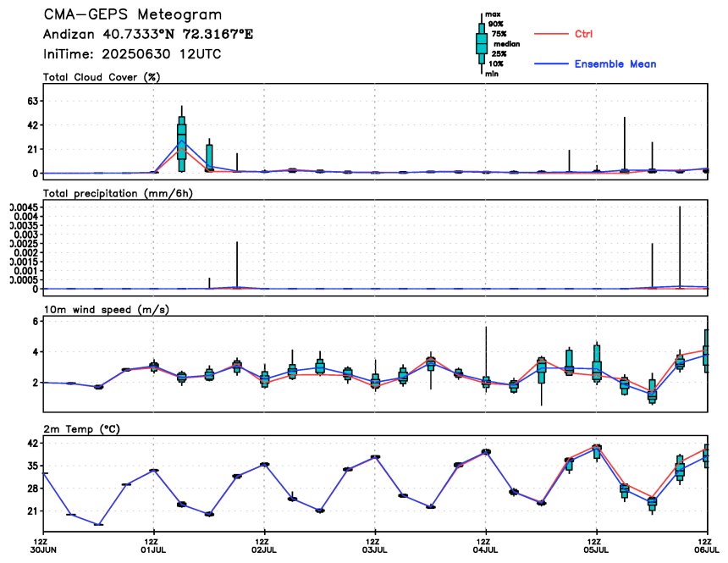Select the Andizan 40.7333°N 72.3167°E location line
The width and height of the screenshot is (728, 563).
pyautogui.click(x=148, y=35)
